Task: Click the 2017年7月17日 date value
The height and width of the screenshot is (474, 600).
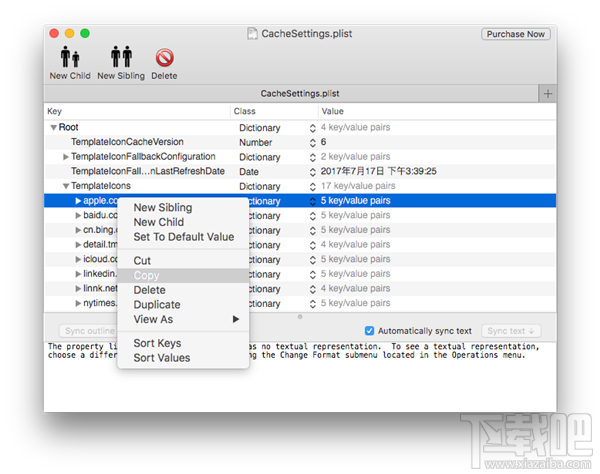Action: coord(378,171)
